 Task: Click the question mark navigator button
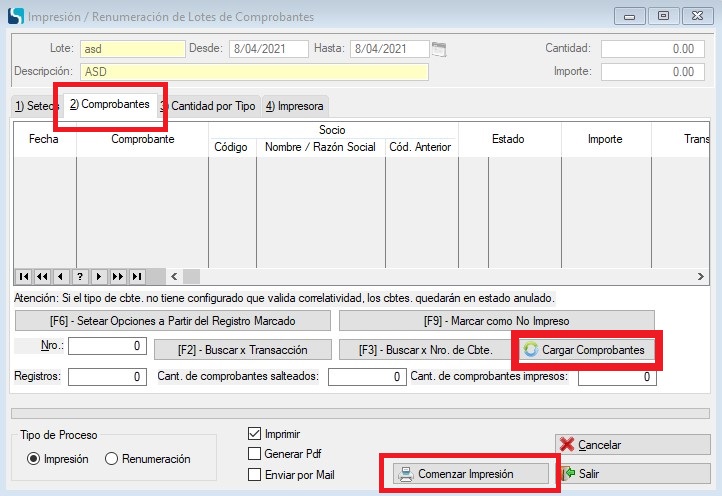[x=79, y=276]
